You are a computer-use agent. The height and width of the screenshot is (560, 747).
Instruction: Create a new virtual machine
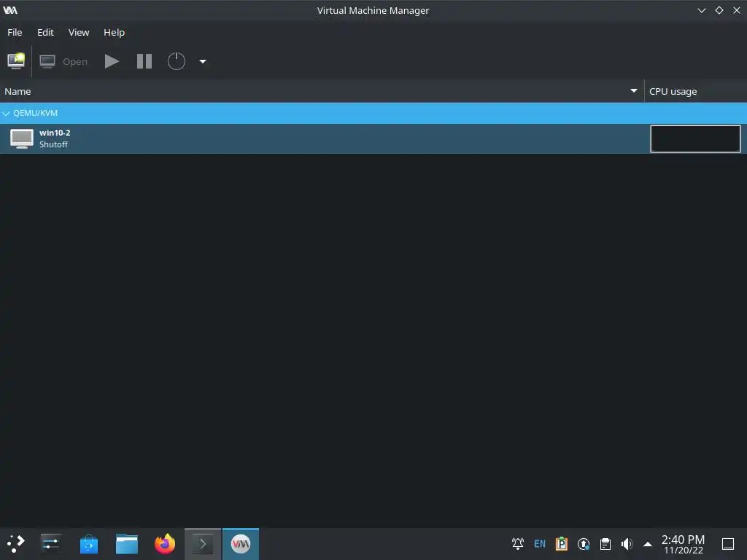tap(16, 61)
